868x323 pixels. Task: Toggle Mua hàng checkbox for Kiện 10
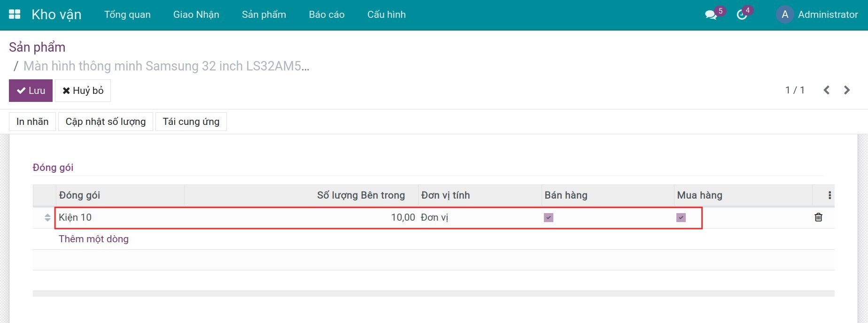[681, 217]
